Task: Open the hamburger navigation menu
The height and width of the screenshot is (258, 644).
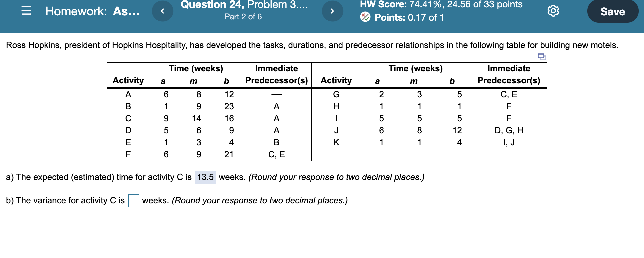Action: (x=26, y=11)
